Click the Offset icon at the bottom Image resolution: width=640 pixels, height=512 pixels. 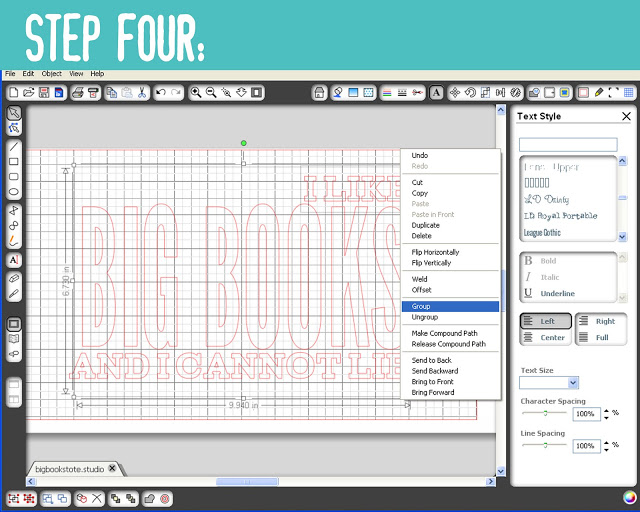click(x=165, y=499)
